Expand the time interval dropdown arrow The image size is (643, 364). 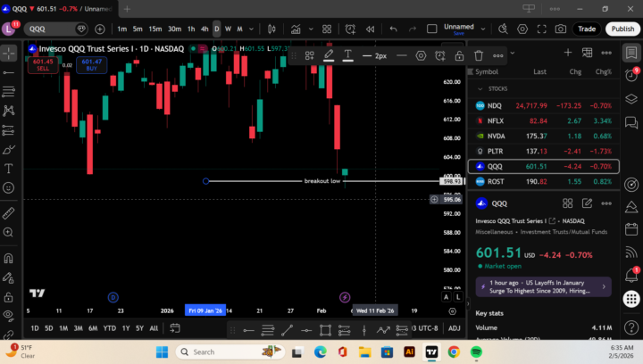click(251, 29)
